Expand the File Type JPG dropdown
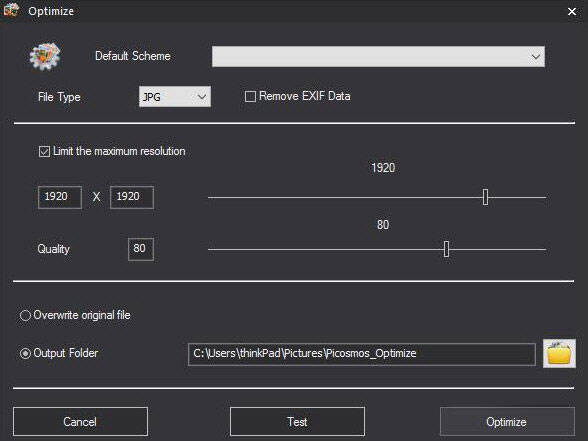This screenshot has height=441, width=588. pyautogui.click(x=175, y=97)
